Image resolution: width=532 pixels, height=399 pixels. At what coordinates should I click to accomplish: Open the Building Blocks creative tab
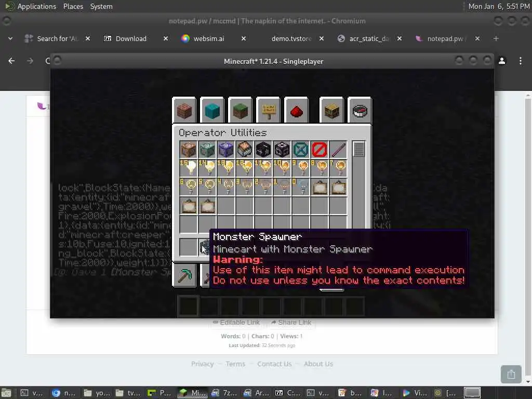tap(184, 111)
